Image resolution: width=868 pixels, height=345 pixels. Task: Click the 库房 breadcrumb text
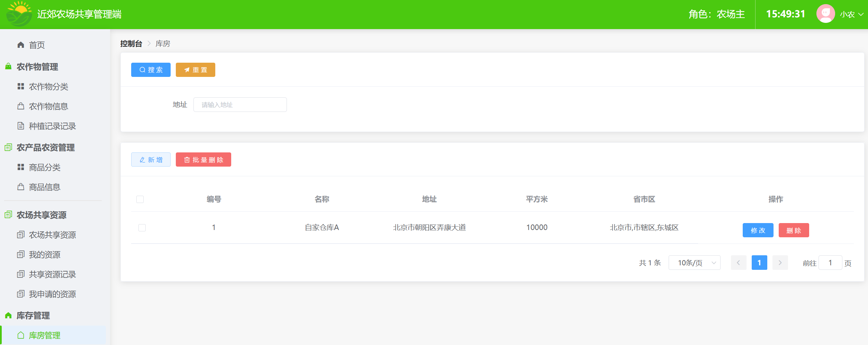coord(163,44)
